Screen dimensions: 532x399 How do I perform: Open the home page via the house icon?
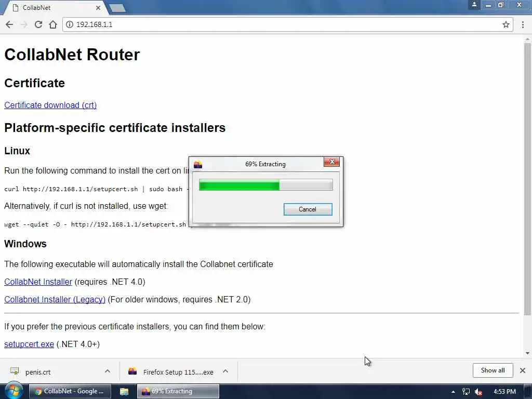point(53,24)
